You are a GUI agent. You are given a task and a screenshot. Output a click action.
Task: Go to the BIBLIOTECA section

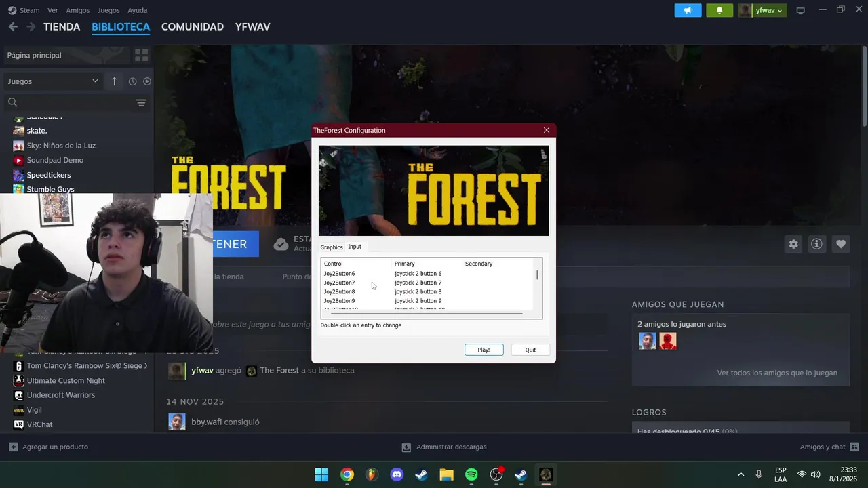coord(121,27)
